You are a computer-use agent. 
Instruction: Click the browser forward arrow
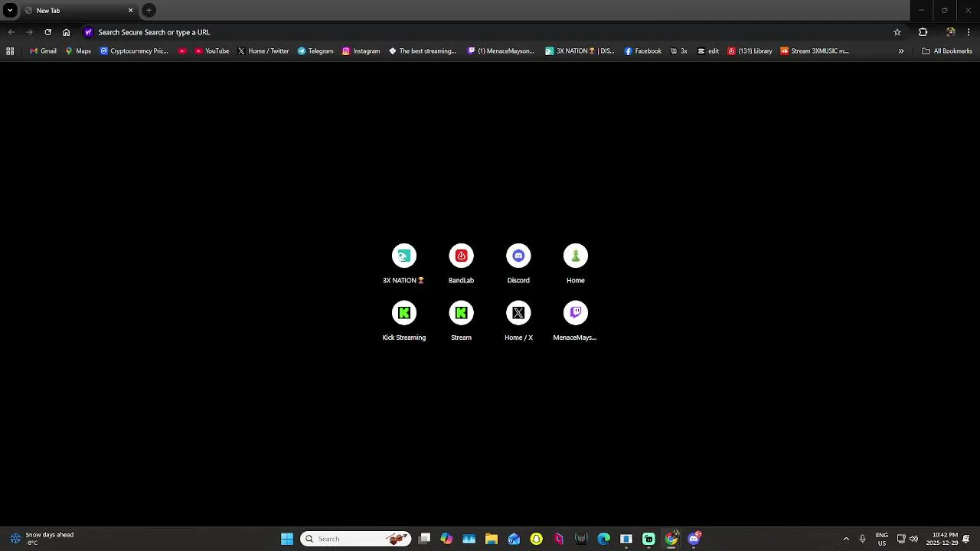29,32
